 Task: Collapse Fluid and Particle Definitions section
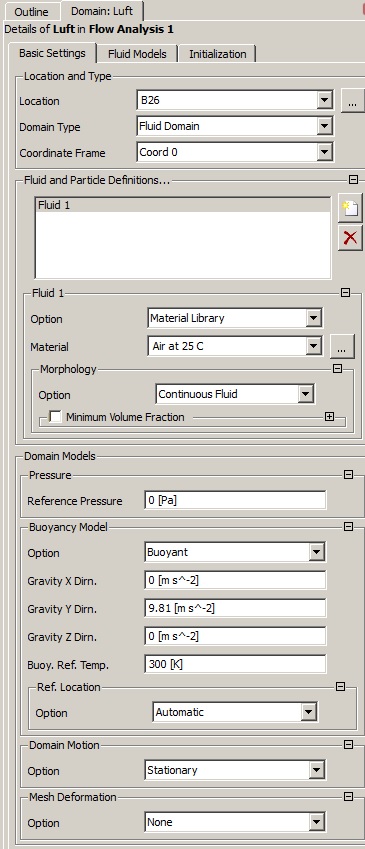[354, 180]
